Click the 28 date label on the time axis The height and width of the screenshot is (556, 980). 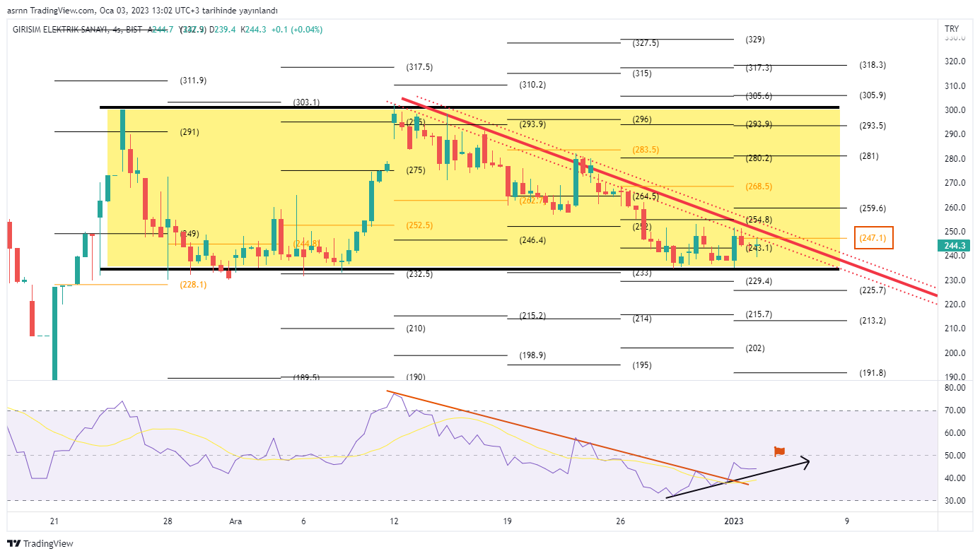168,521
